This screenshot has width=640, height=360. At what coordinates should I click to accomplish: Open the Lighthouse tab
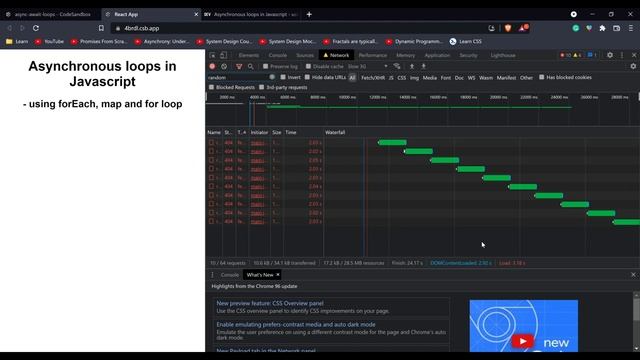[x=503, y=55]
